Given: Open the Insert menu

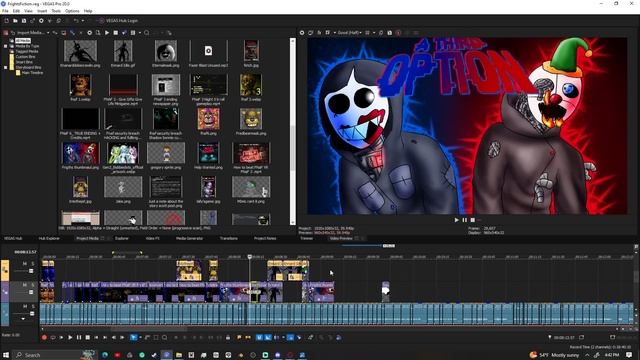Looking at the screenshot, I should tap(42, 11).
